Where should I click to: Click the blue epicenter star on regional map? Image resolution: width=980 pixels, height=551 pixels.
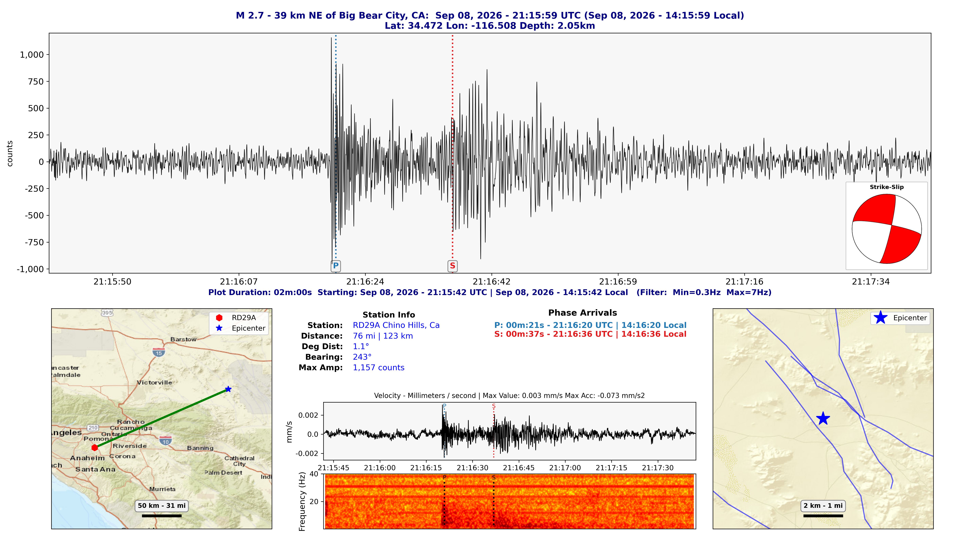click(x=228, y=389)
